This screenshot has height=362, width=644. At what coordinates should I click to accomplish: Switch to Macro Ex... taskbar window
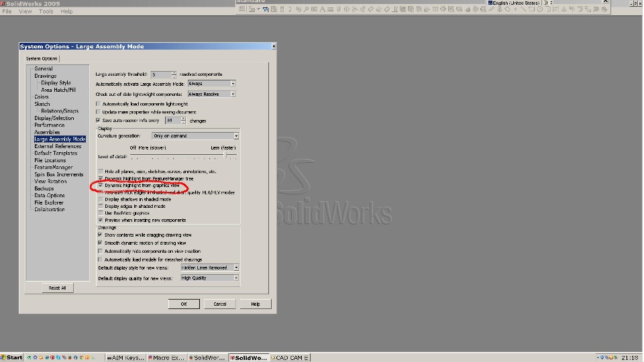tap(166, 357)
